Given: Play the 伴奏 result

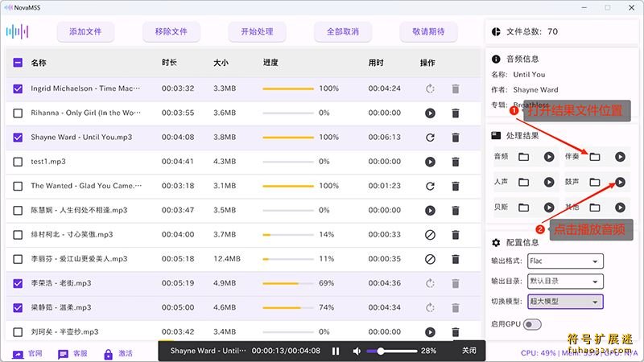Looking at the screenshot, I should click(620, 157).
